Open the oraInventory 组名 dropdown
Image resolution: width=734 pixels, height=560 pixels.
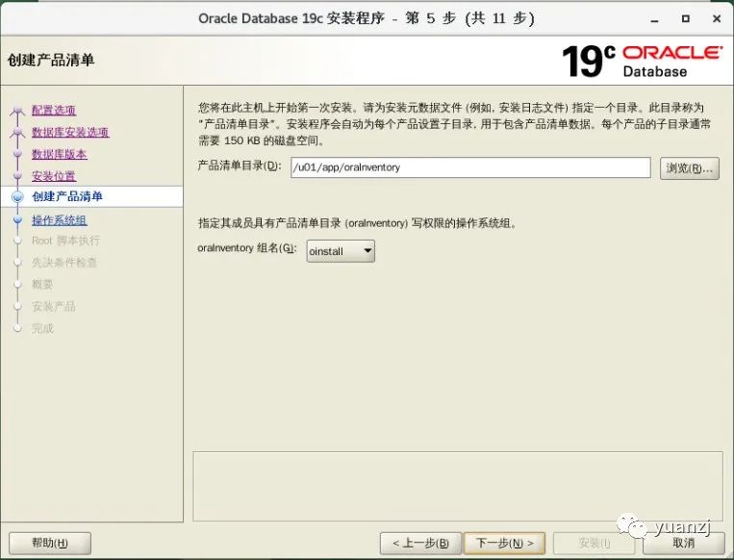(x=341, y=251)
